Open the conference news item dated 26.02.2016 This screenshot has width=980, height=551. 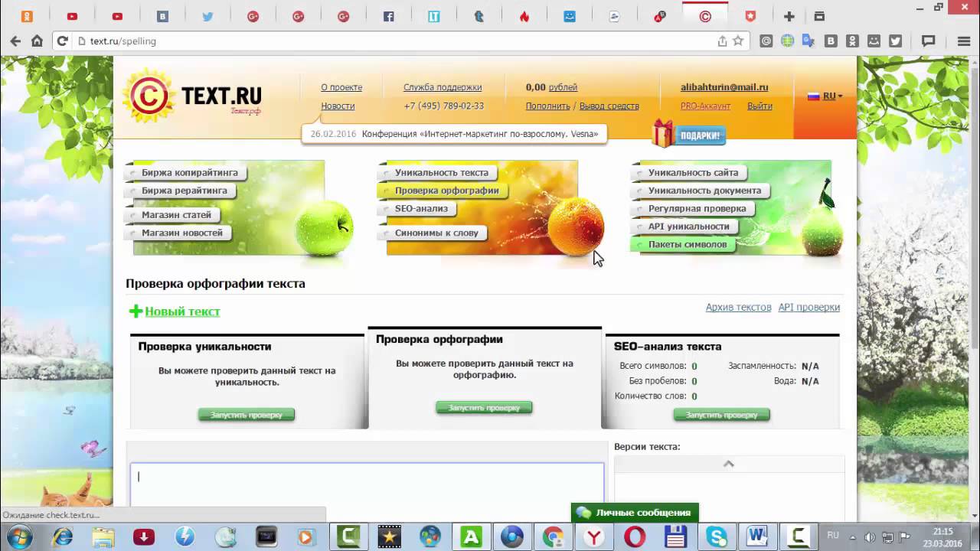(454, 134)
